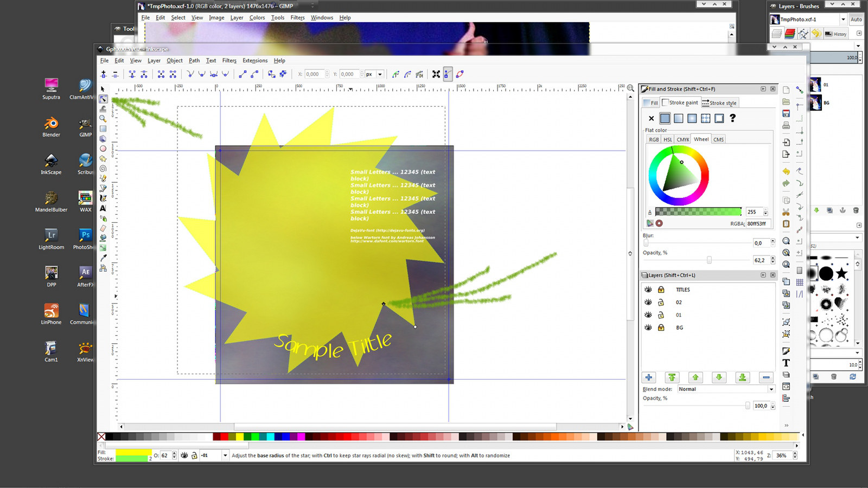The width and height of the screenshot is (868, 488).
Task: Raise the selected layer with green up arrow
Action: tap(695, 377)
